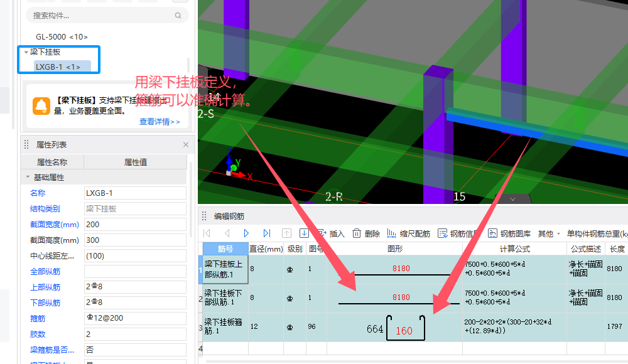Go to next rebar record icon
Screen dimensions: 628x364
246,233
